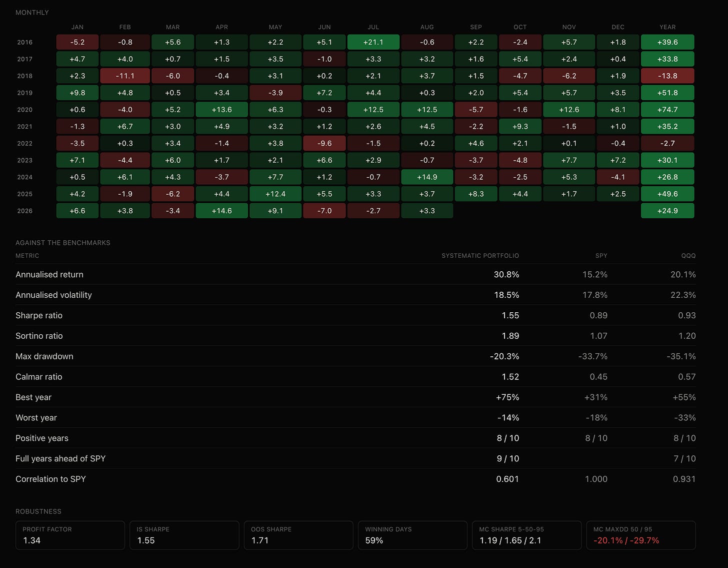The width and height of the screenshot is (728, 568).
Task: Click the Systematic Portfolio column header
Action: tap(480, 256)
